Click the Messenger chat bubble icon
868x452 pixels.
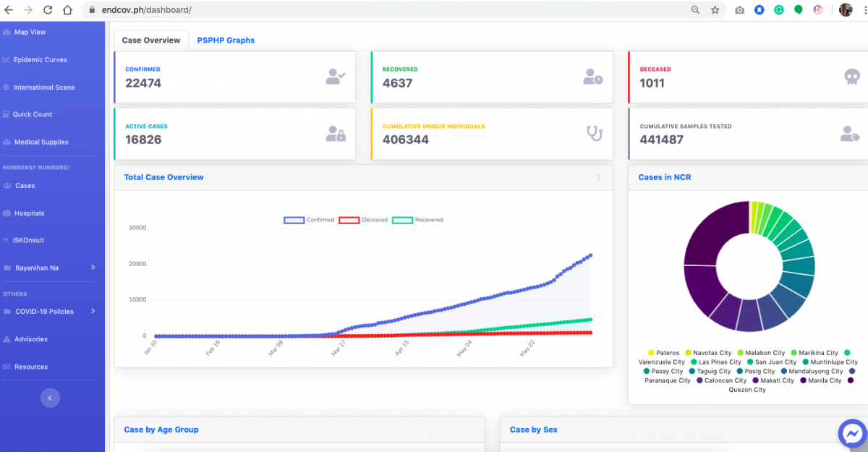click(852, 433)
